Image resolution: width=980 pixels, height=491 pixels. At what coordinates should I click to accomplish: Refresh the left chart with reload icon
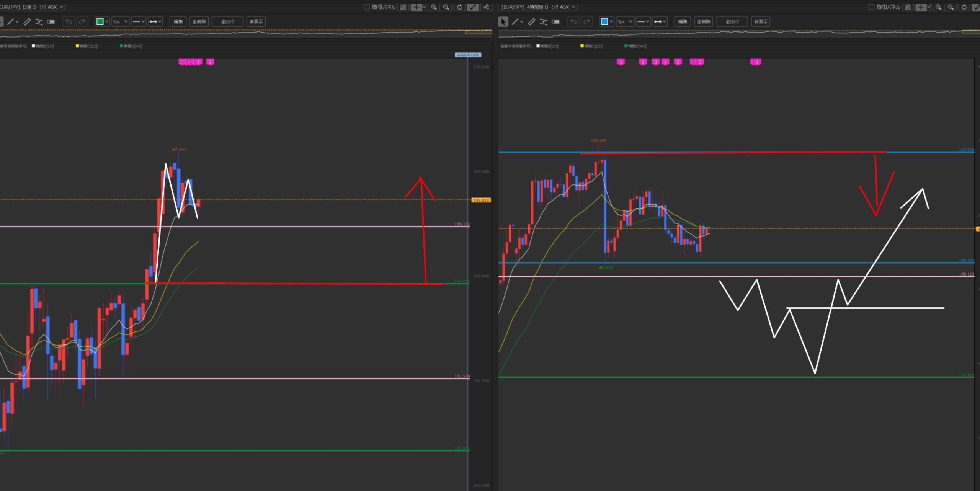tap(459, 7)
